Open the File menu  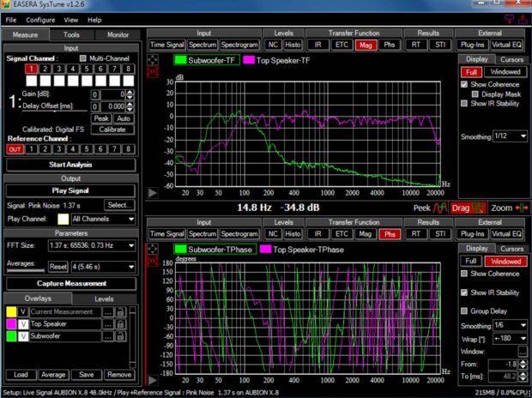point(11,20)
